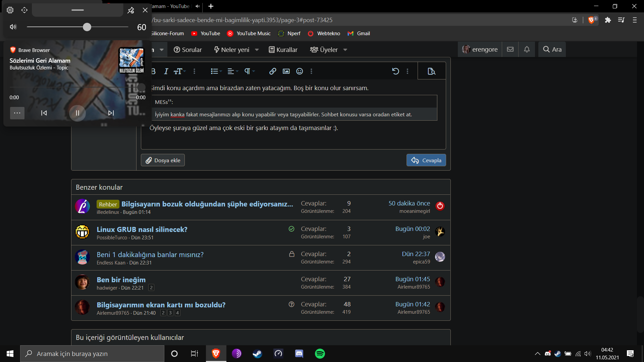Open thread Ben bir ineğim

pos(121,280)
